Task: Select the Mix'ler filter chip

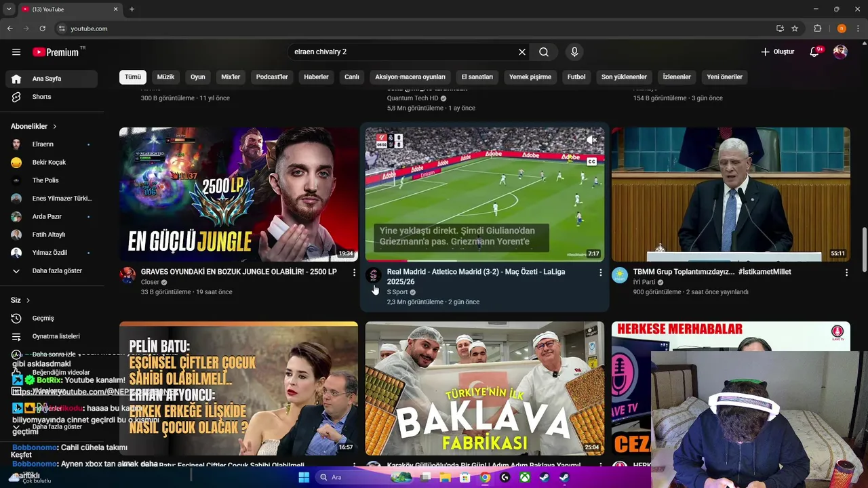Action: pyautogui.click(x=231, y=77)
